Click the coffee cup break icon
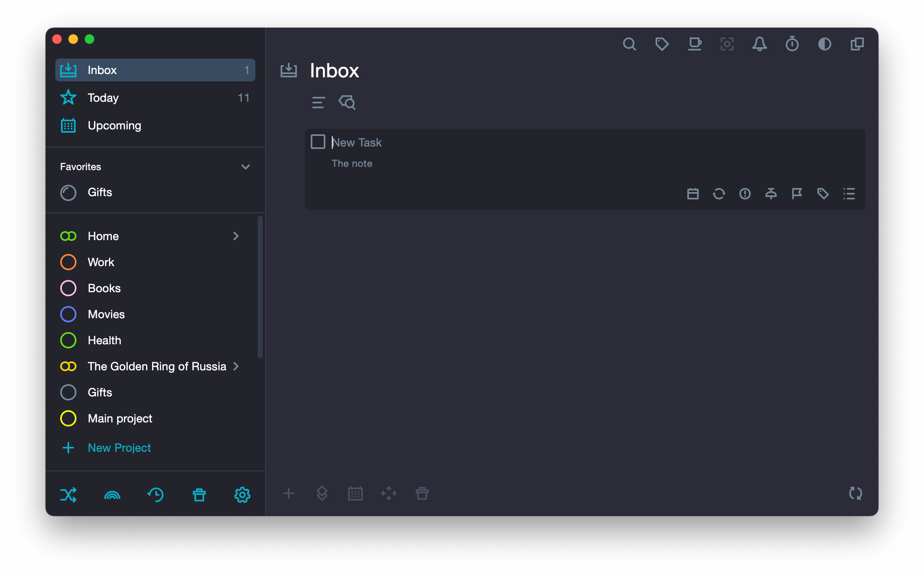The width and height of the screenshot is (924, 573). pos(695,44)
